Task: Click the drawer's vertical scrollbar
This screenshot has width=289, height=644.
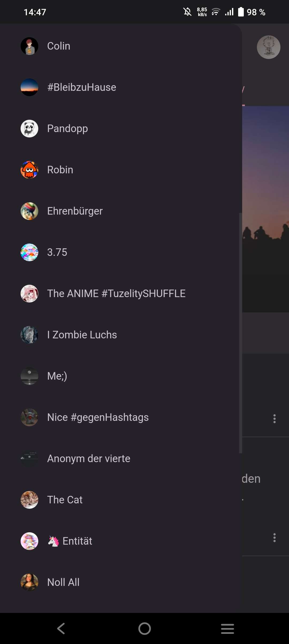Action: pyautogui.click(x=241, y=333)
